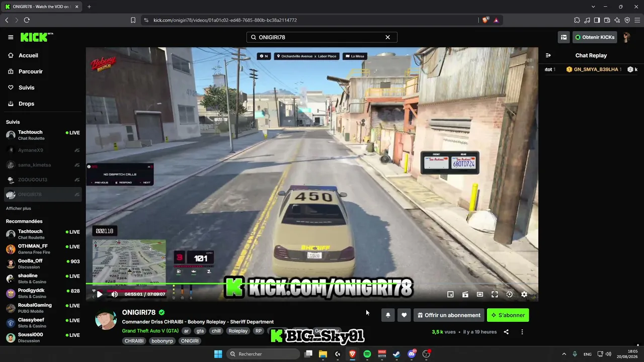Open a new browser tab
Image resolution: width=644 pixels, height=362 pixels.
pos(89,7)
